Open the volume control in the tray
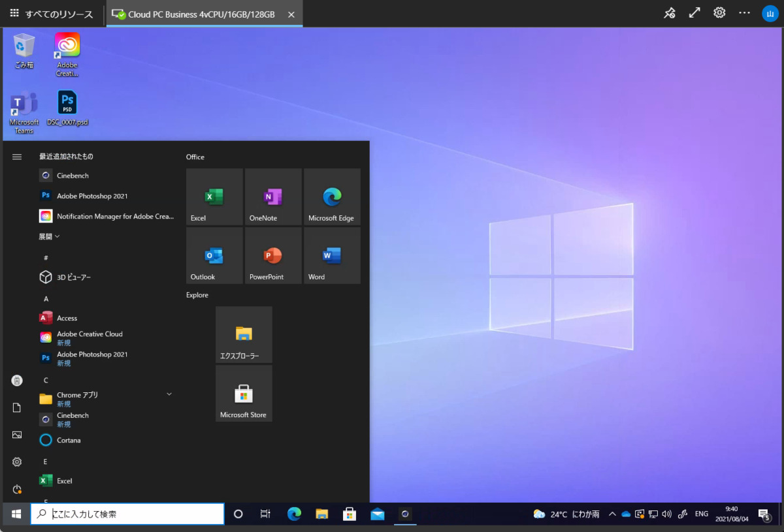The image size is (784, 532). [666, 514]
